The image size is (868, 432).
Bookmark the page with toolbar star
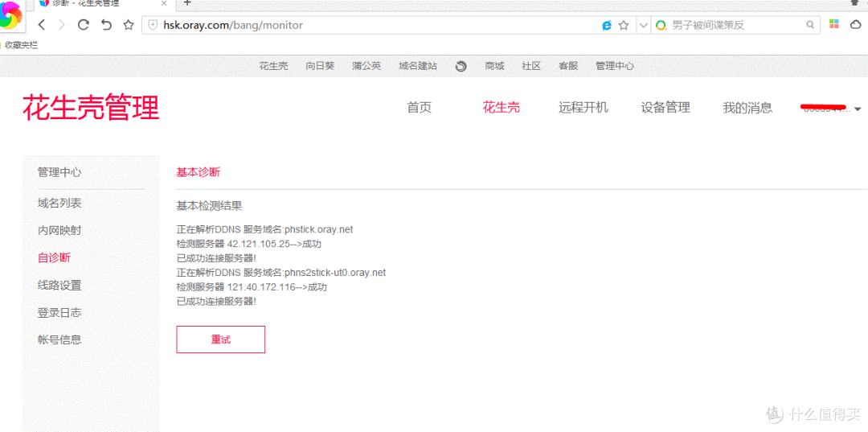(129, 24)
